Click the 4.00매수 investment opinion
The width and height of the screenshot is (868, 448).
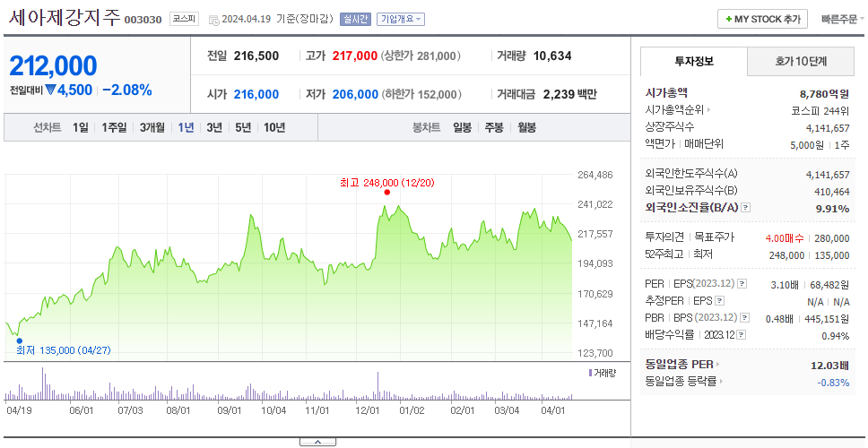pos(785,238)
